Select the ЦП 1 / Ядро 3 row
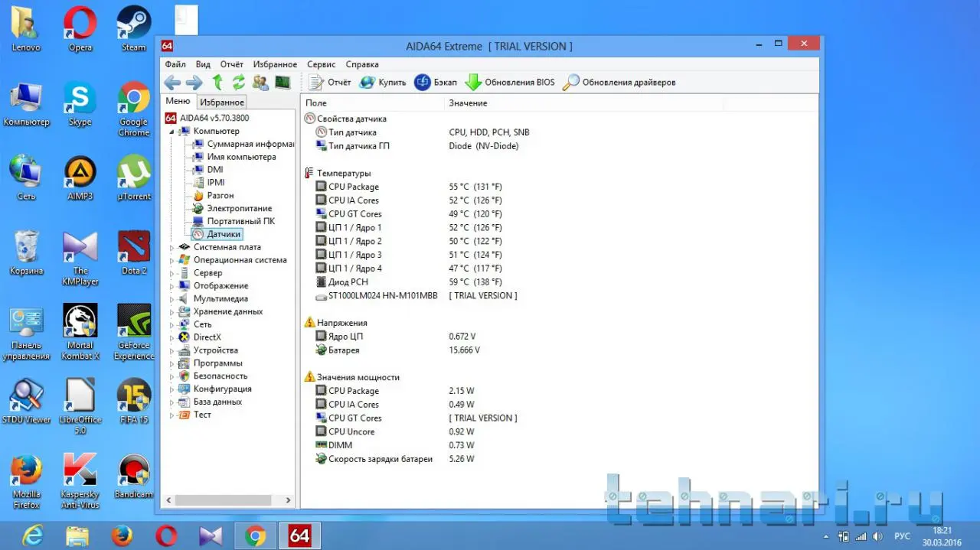 coord(409,255)
